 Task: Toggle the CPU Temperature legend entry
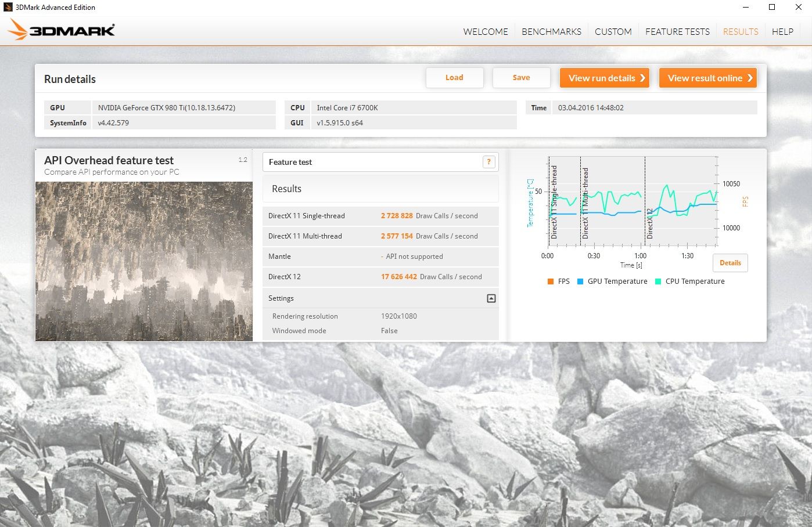coord(690,281)
